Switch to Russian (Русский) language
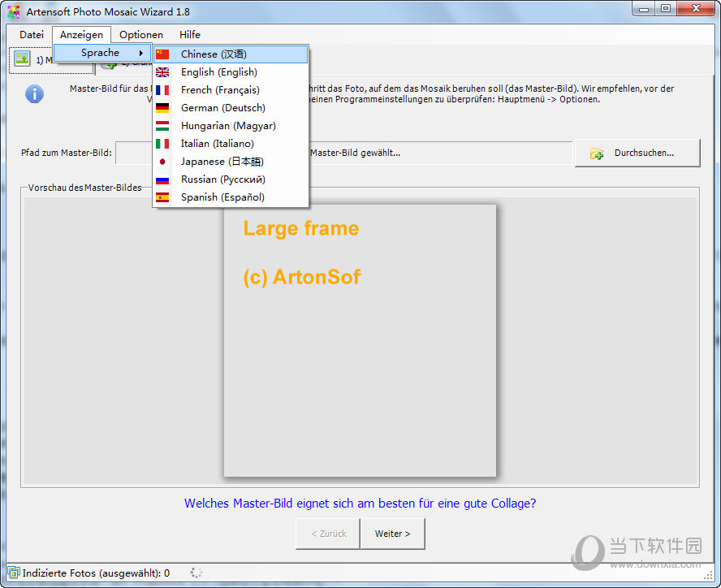 click(x=231, y=179)
